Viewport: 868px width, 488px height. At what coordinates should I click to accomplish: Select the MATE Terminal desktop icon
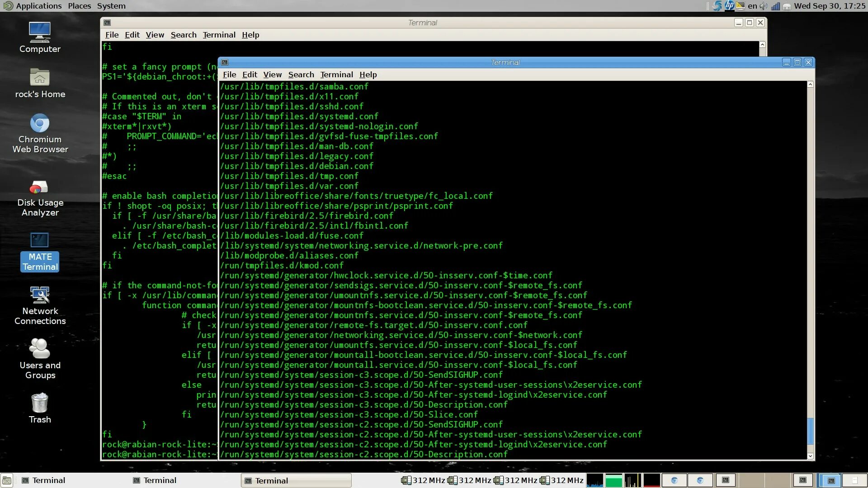pos(40,241)
